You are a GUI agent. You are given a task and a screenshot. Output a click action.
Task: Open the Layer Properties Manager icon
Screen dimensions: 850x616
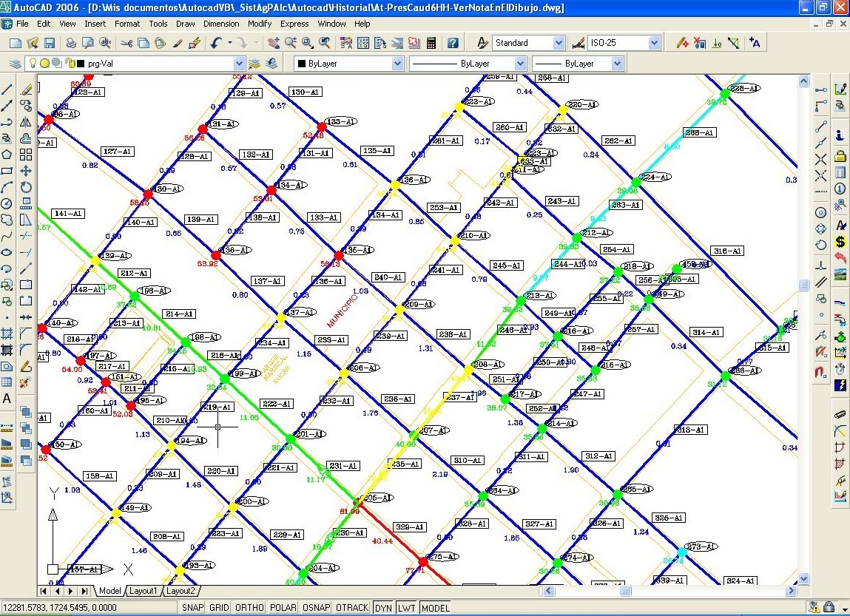point(14,64)
